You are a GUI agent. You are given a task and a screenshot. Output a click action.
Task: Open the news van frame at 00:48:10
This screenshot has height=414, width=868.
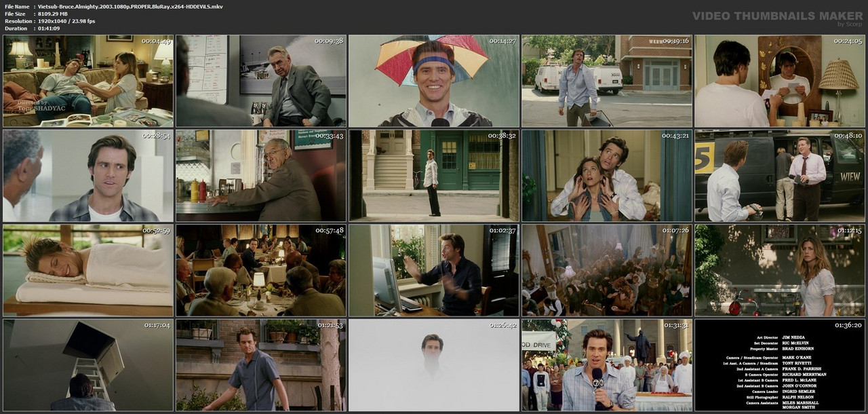pos(780,176)
